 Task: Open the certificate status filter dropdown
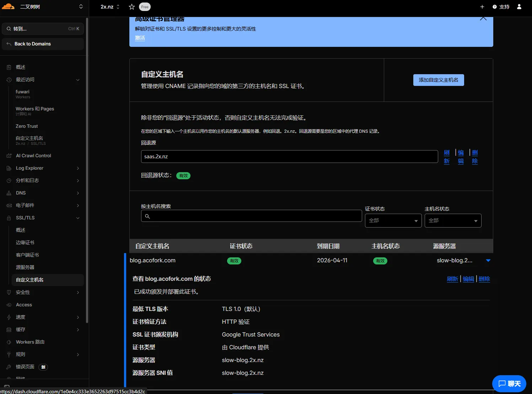(393, 221)
